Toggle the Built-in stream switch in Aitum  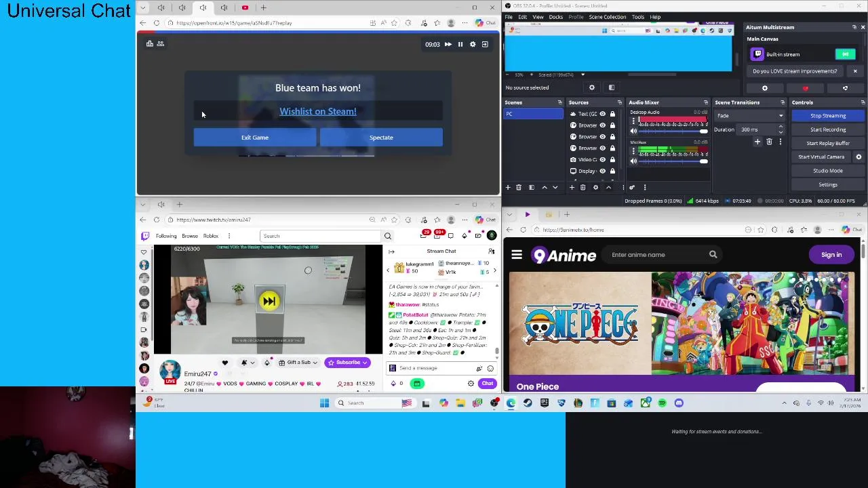click(x=845, y=54)
